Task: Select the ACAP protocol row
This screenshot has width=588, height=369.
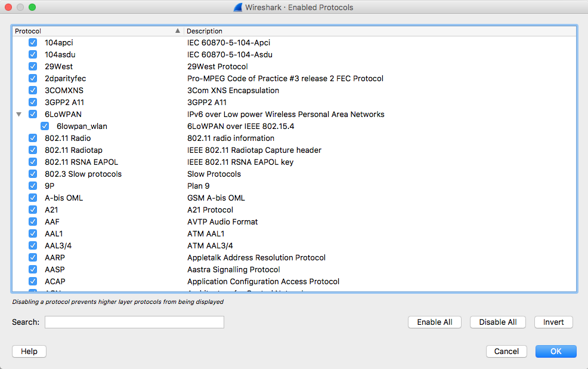Action: tap(55, 282)
